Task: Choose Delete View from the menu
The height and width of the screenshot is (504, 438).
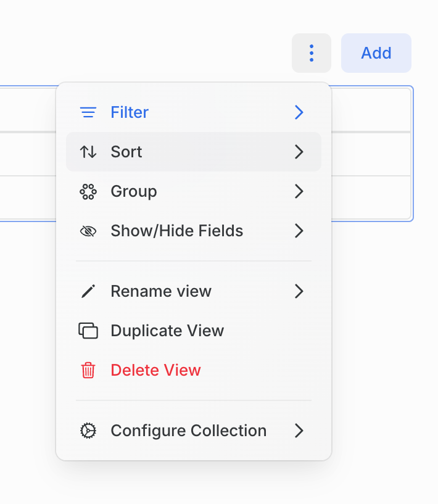Action: pyautogui.click(x=194, y=370)
